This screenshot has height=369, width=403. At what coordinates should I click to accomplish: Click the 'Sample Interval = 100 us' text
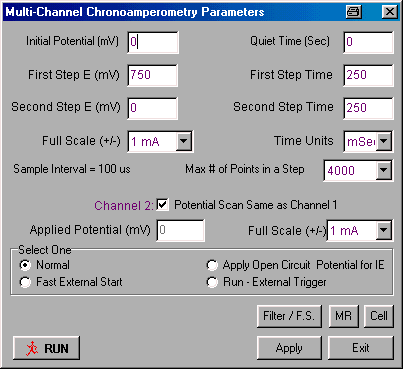[72, 169]
